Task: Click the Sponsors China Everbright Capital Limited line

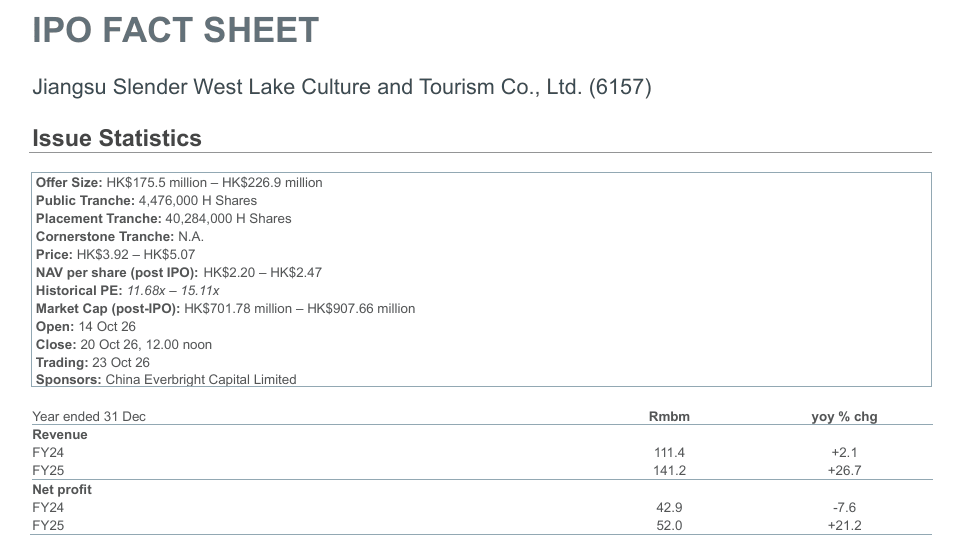Action: point(166,379)
